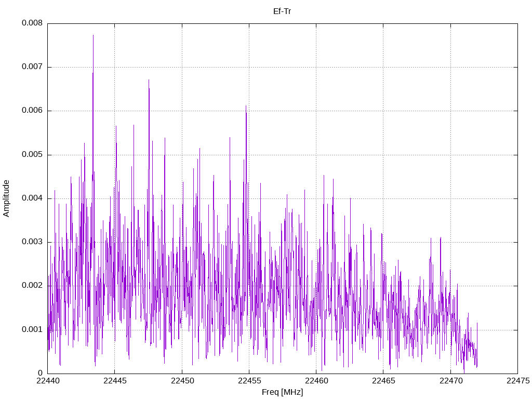The image size is (532, 399).
Task: Click the tallest spectrum peak near 22443 MHz
Action: pos(93,36)
